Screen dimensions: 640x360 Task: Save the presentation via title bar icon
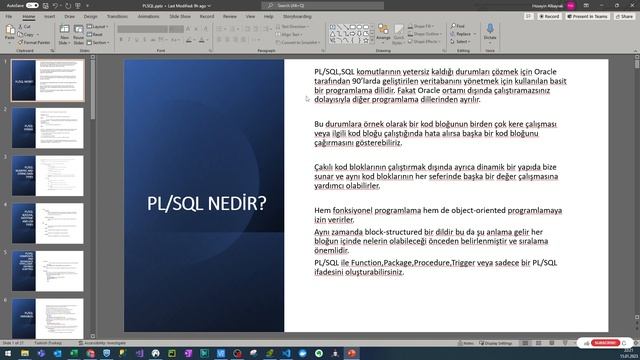[x=46, y=6]
